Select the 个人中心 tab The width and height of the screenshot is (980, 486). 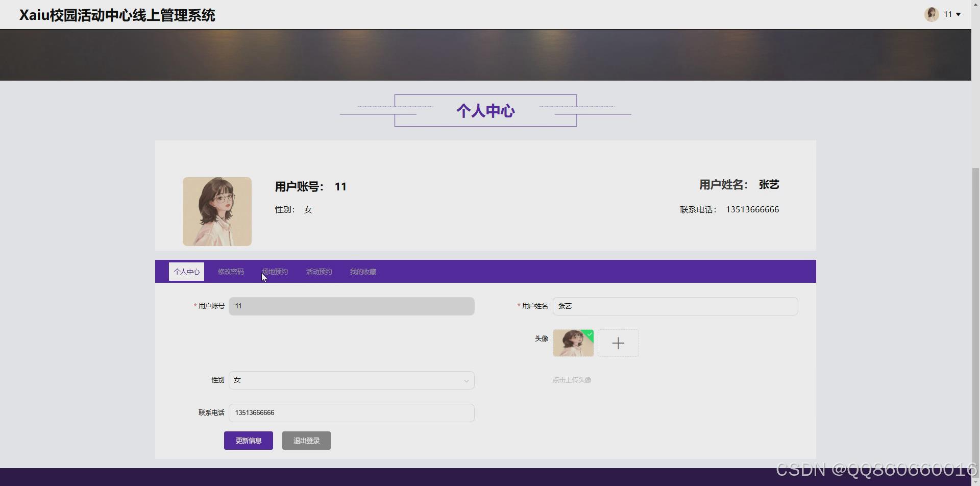(186, 272)
